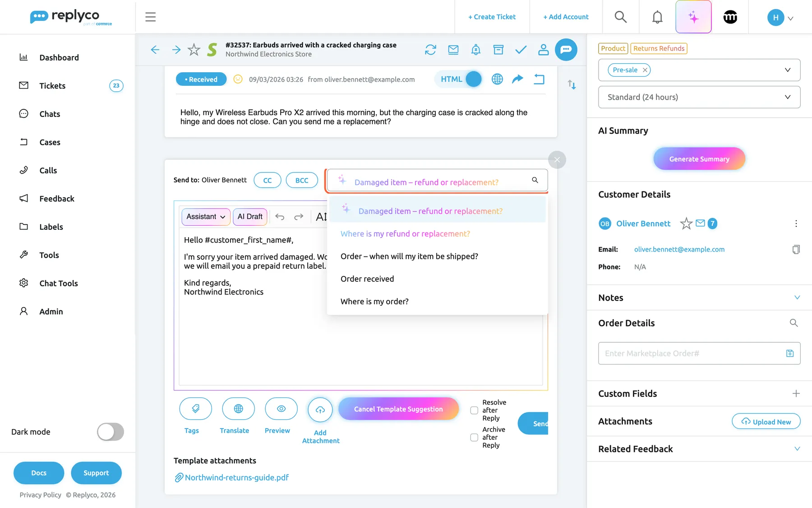Image resolution: width=812 pixels, height=508 pixels.
Task: Open the Assistant dropdown in the editor
Action: (206, 217)
